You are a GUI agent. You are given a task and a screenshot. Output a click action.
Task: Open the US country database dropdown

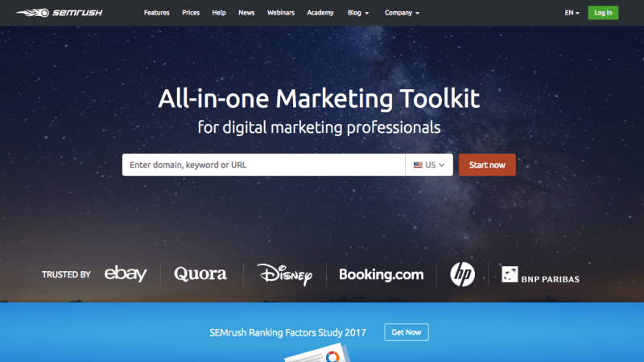click(x=429, y=165)
